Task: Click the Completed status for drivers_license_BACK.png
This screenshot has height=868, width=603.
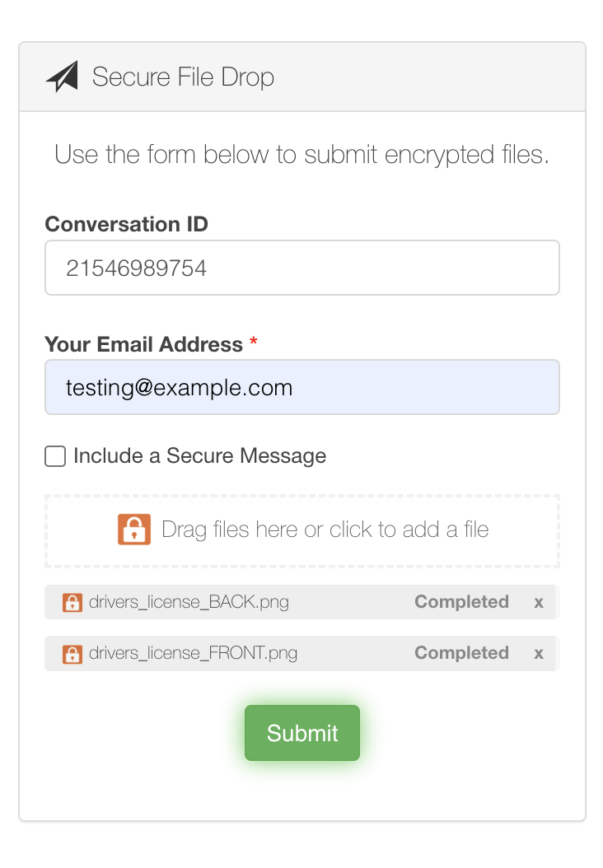Action: (461, 602)
